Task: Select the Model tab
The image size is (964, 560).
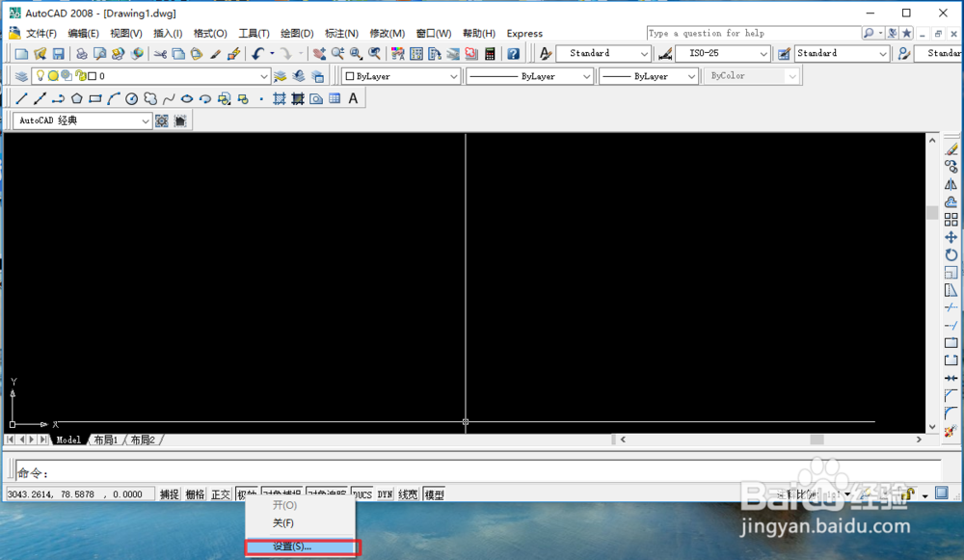Action: (x=68, y=440)
